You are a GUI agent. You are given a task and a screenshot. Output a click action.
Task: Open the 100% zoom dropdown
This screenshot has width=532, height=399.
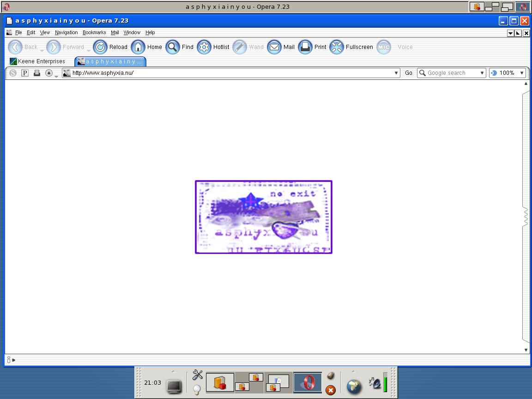tap(521, 73)
